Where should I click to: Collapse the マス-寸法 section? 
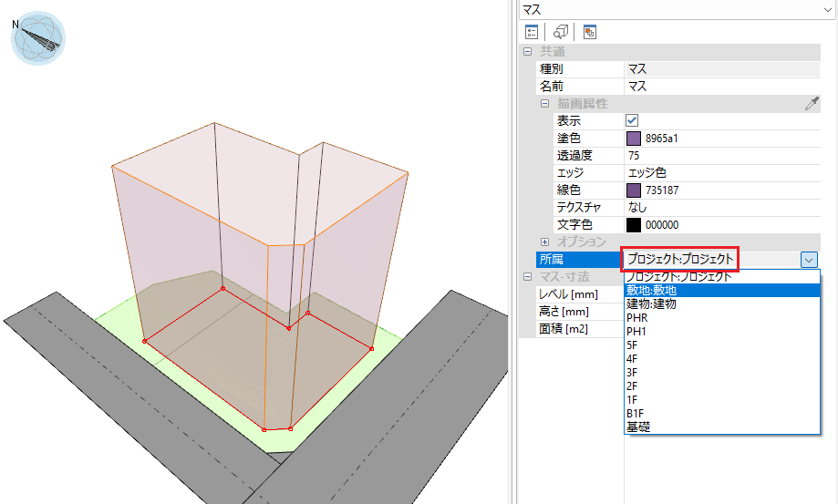pos(528,277)
